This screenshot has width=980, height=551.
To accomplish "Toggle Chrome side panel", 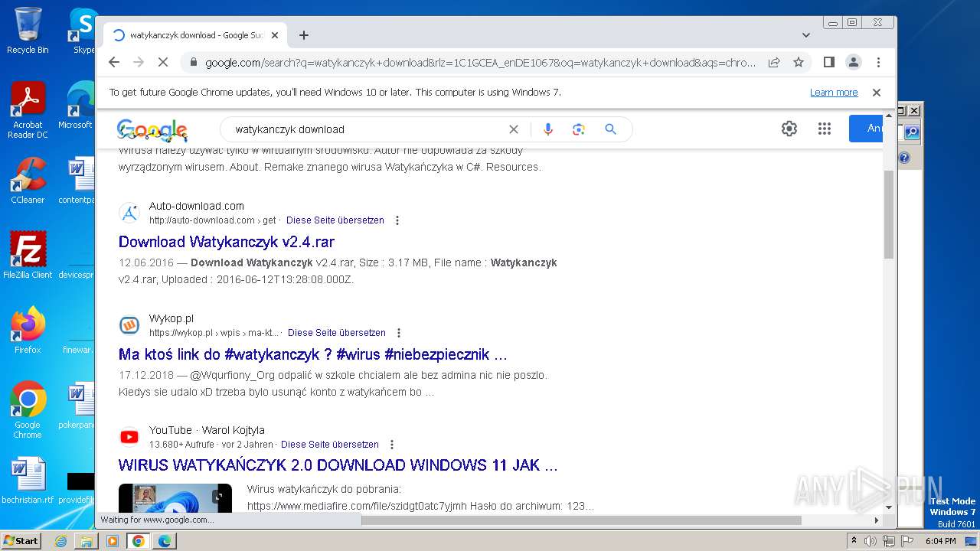I will (828, 62).
